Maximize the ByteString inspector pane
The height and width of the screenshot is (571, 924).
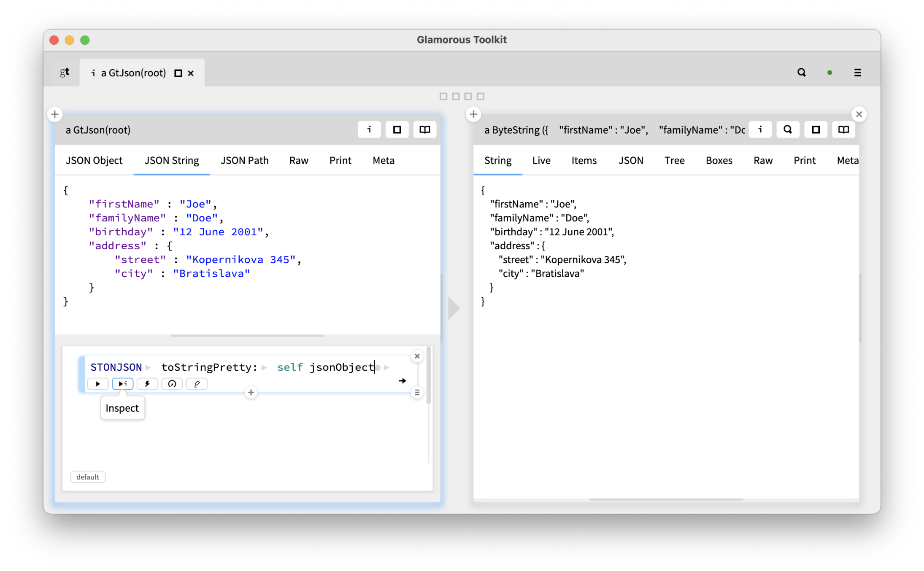[x=816, y=129]
